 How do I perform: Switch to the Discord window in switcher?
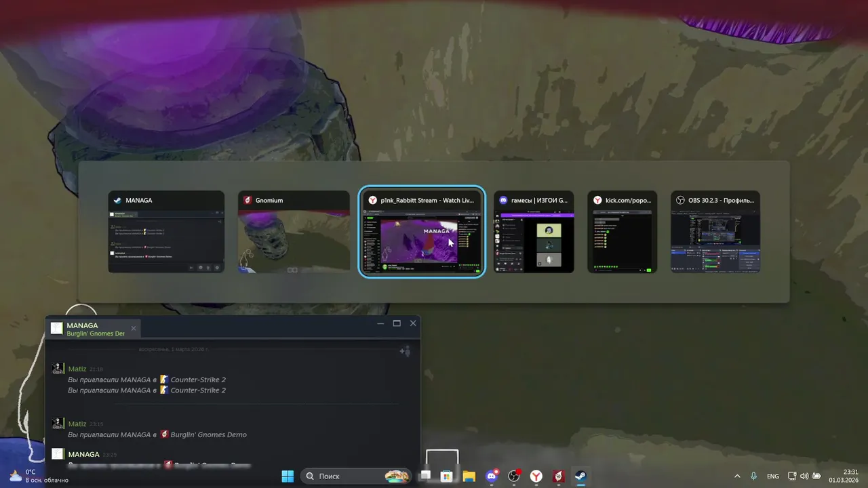[534, 232]
